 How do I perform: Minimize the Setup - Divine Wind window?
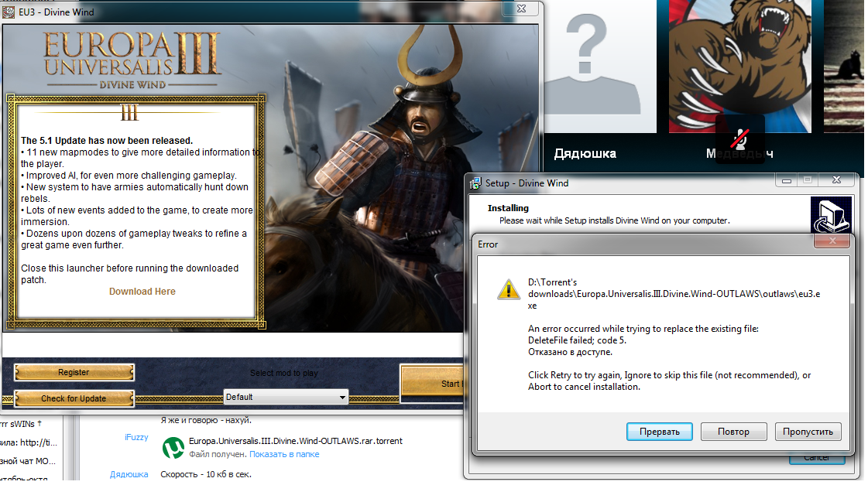point(786,180)
